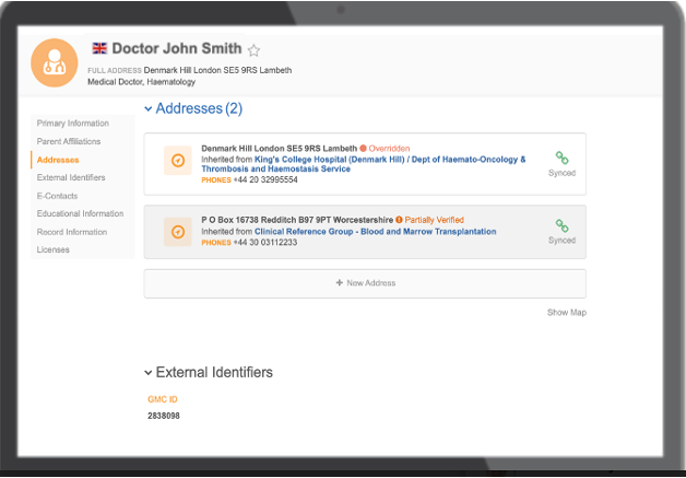Click the Overridden status indicator dot
This screenshot has height=478, width=686.
click(x=363, y=148)
